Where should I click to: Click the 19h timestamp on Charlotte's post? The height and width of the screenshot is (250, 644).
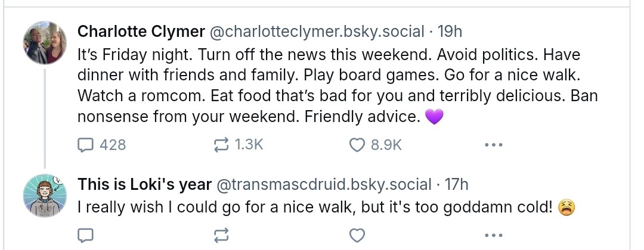450,31
